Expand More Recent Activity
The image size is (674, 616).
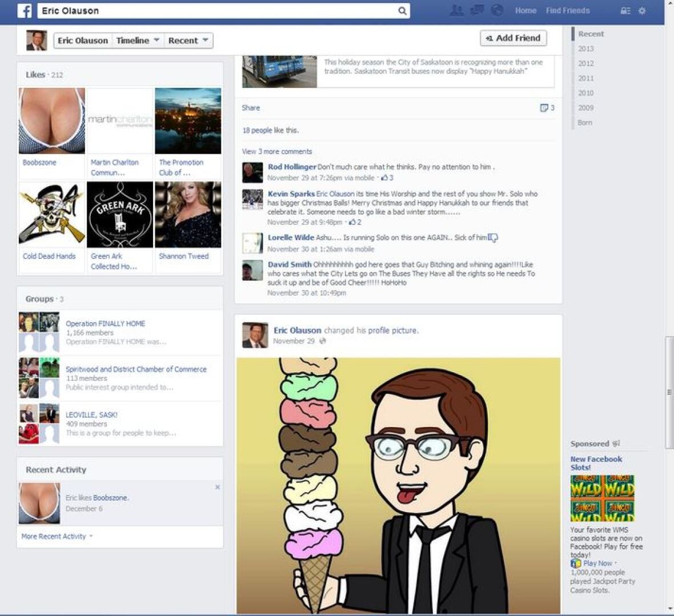point(57,536)
